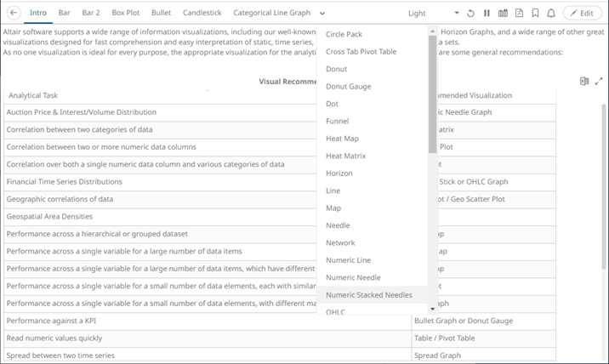
Task: Go to the Categorical Line Graph tab
Action: (x=271, y=14)
